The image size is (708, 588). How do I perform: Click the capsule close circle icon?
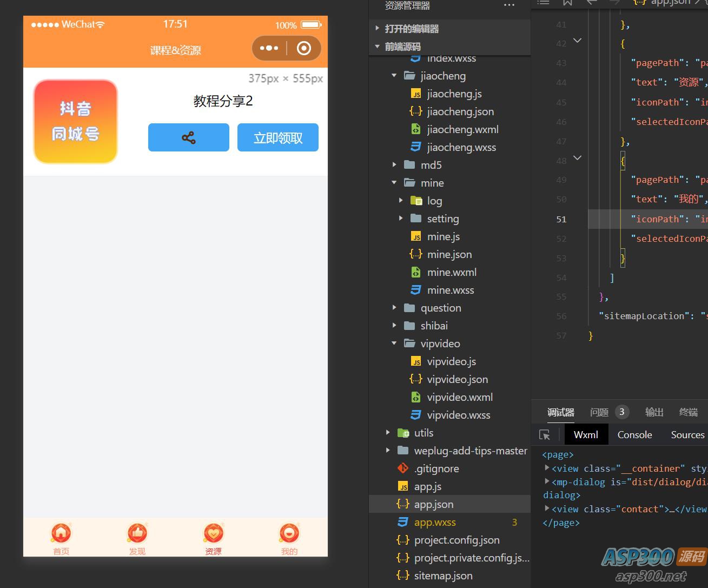pyautogui.click(x=304, y=48)
